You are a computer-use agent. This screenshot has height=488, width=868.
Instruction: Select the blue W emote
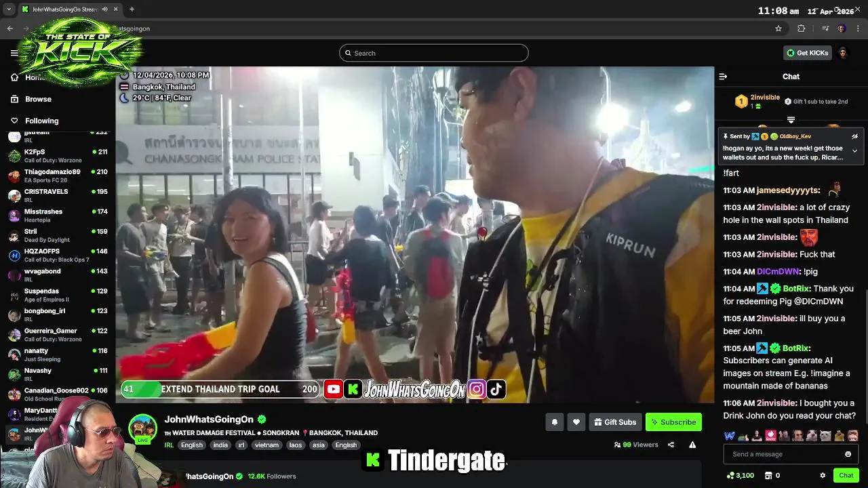coord(729,436)
